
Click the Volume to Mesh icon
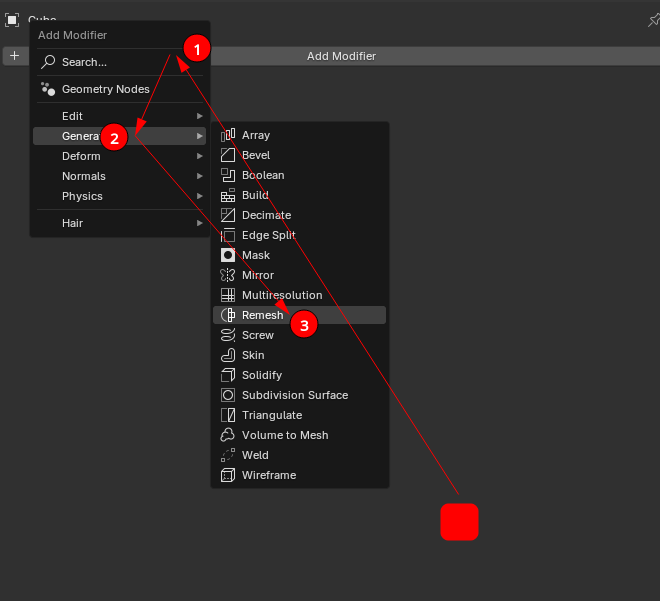click(228, 435)
